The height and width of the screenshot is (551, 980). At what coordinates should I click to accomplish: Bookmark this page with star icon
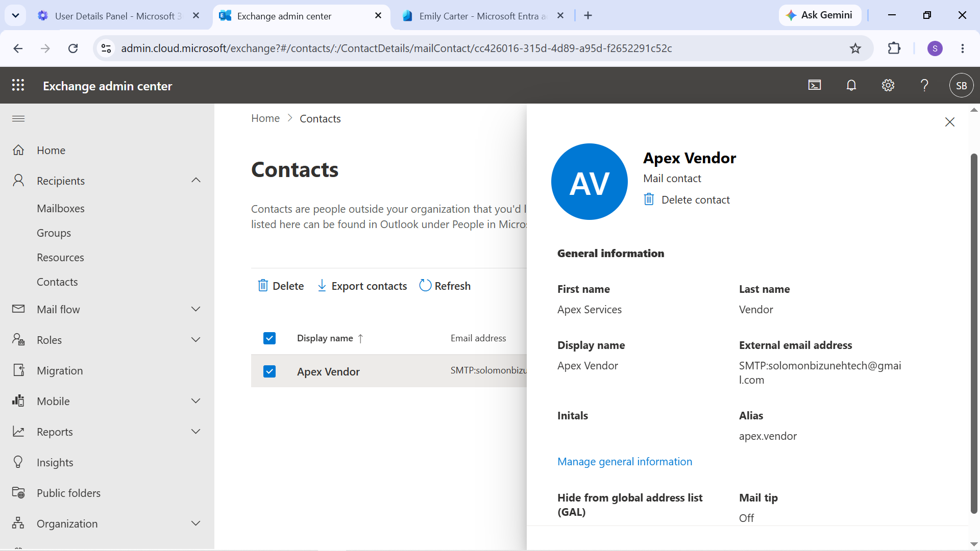pos(855,48)
